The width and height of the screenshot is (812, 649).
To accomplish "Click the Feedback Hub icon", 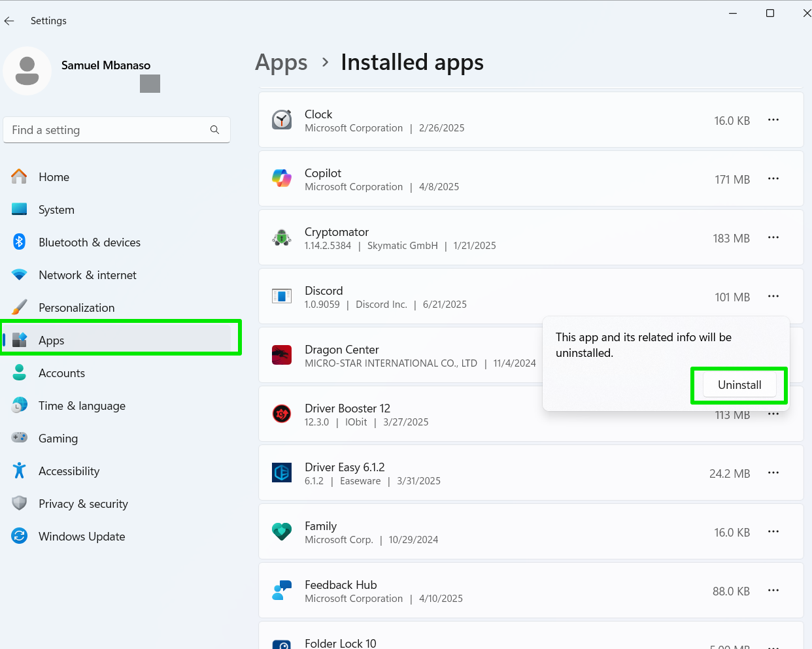I will [x=282, y=590].
